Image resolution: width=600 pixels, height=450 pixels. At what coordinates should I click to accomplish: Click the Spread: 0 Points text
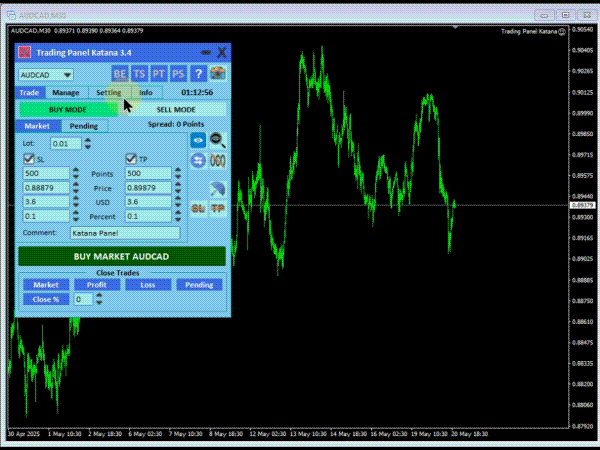pyautogui.click(x=176, y=124)
